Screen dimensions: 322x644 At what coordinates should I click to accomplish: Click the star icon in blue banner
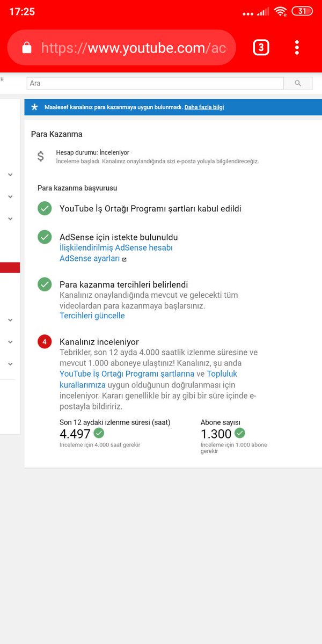34,107
